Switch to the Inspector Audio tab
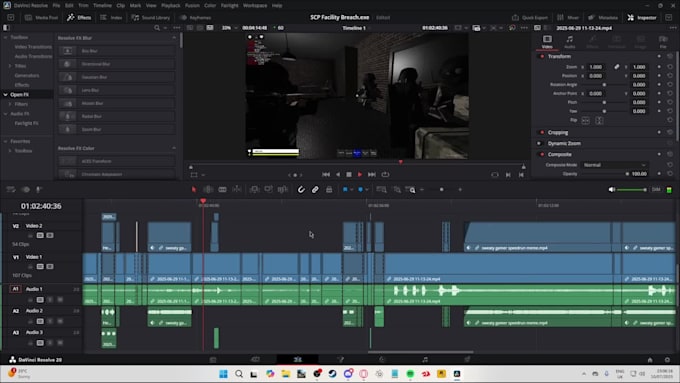 tap(569, 42)
